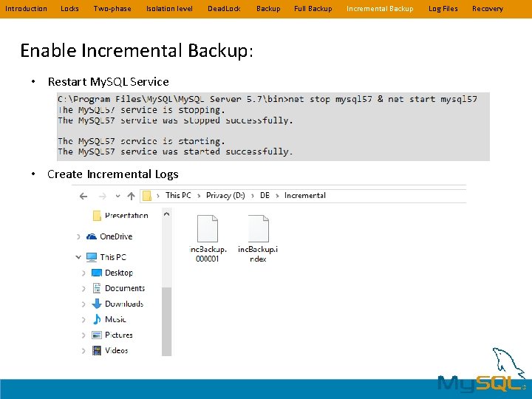Click 'service was stopped successfully' line
Image resolution: width=532 pixels, height=399 pixels.
(175, 120)
